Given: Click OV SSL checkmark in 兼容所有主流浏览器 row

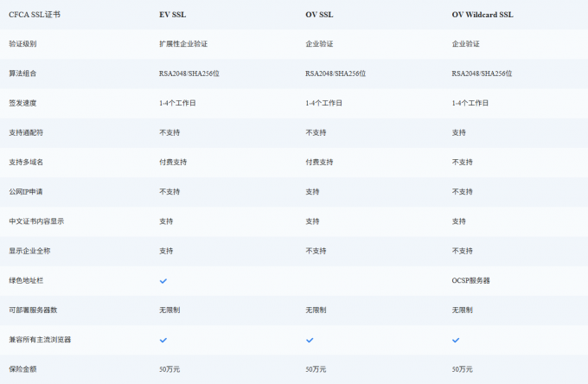Looking at the screenshot, I should coord(310,340).
